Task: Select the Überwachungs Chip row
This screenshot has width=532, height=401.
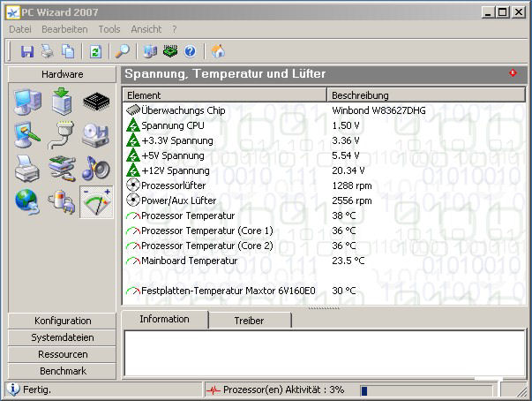Action: click(324, 110)
